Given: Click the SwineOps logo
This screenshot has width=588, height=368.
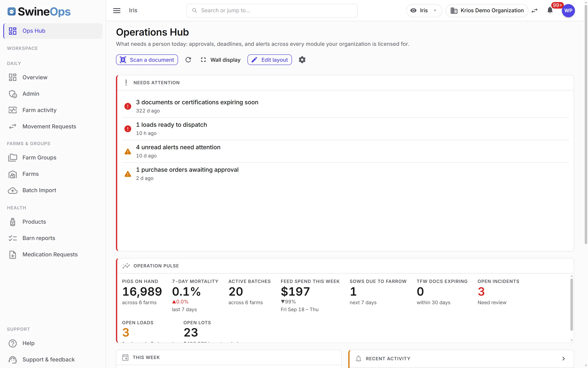Looking at the screenshot, I should click(x=39, y=11).
